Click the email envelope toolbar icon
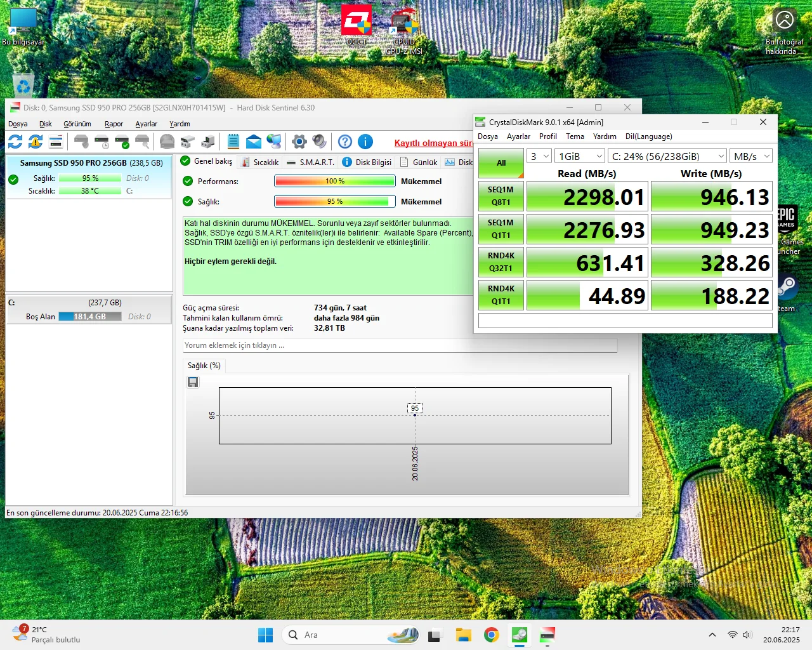 (254, 142)
